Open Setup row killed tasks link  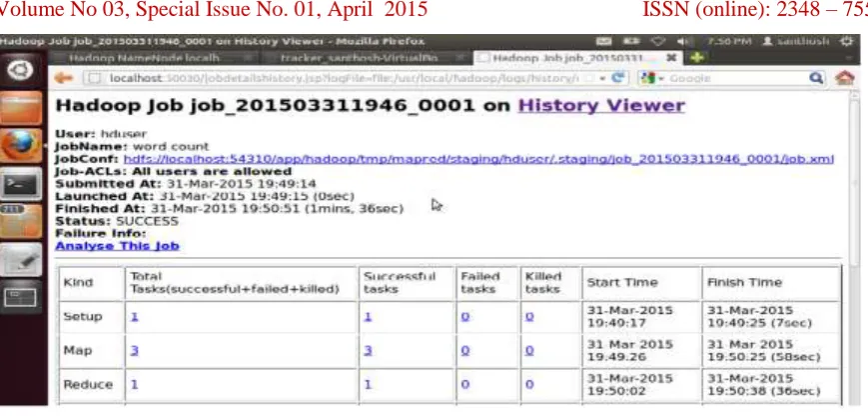pos(529,317)
